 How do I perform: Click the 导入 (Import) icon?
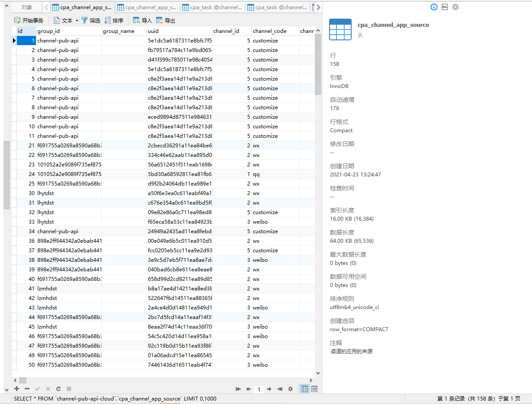click(x=137, y=20)
